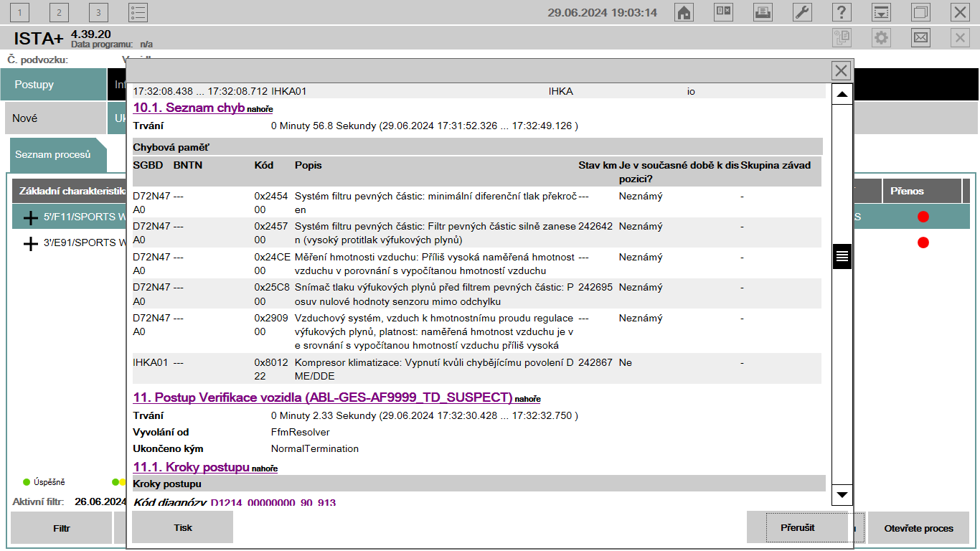
Task: Open the download arrow dropdown icon in toolbar
Action: point(881,12)
